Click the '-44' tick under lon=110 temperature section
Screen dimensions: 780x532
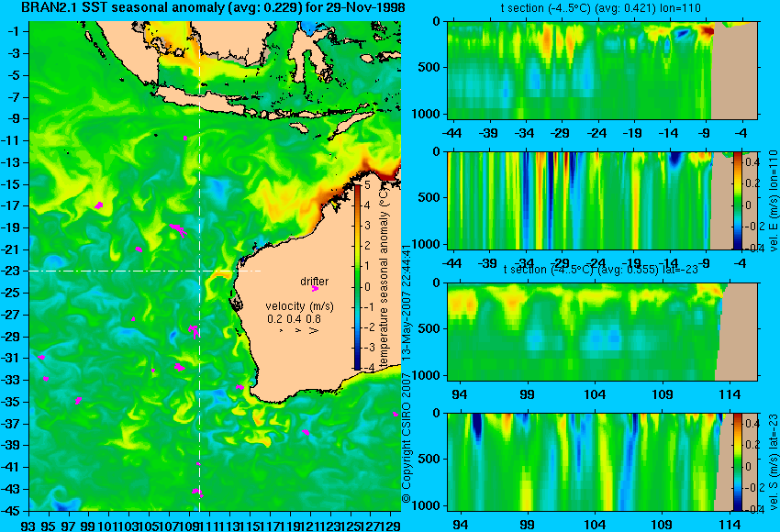coord(452,133)
